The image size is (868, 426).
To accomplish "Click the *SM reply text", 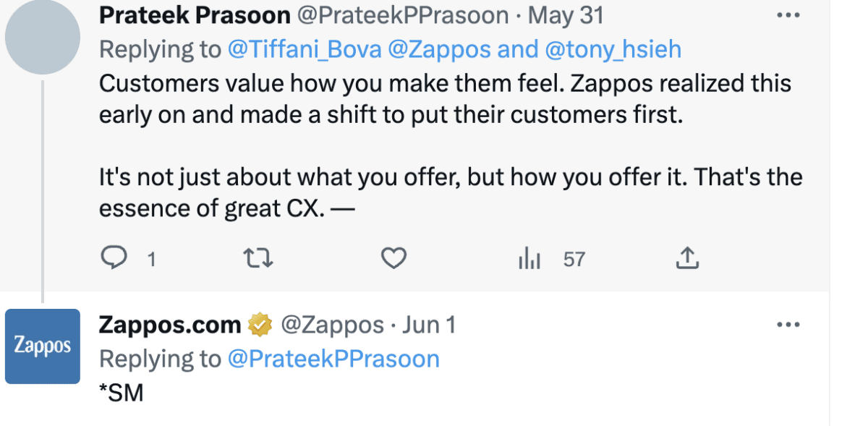I will 121,393.
